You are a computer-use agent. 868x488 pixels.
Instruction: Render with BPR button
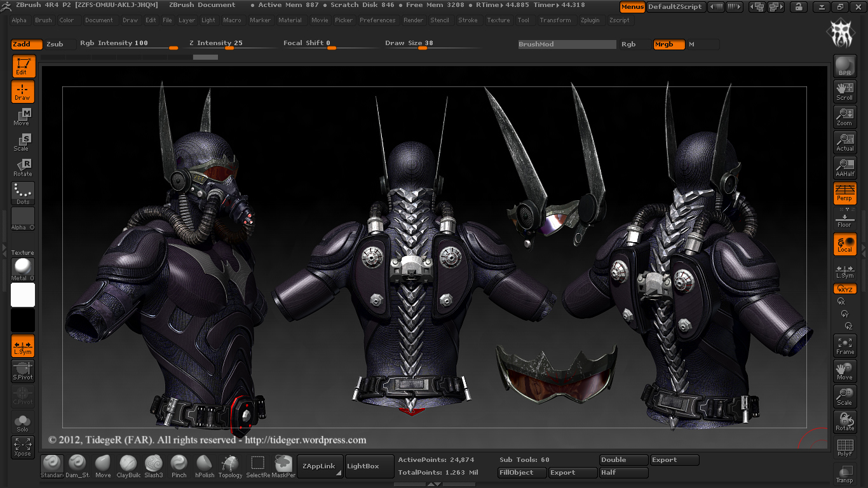(x=845, y=66)
